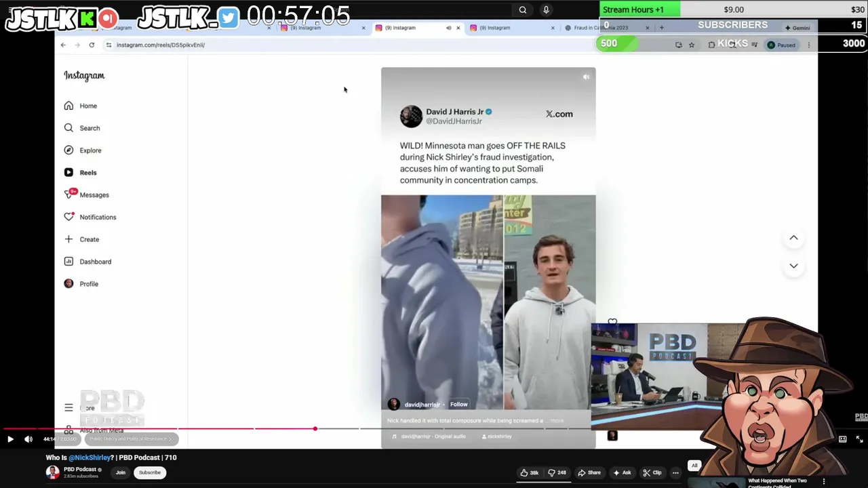Click YouTube voice search microphone
Screen dimensions: 868x488
click(x=546, y=9)
